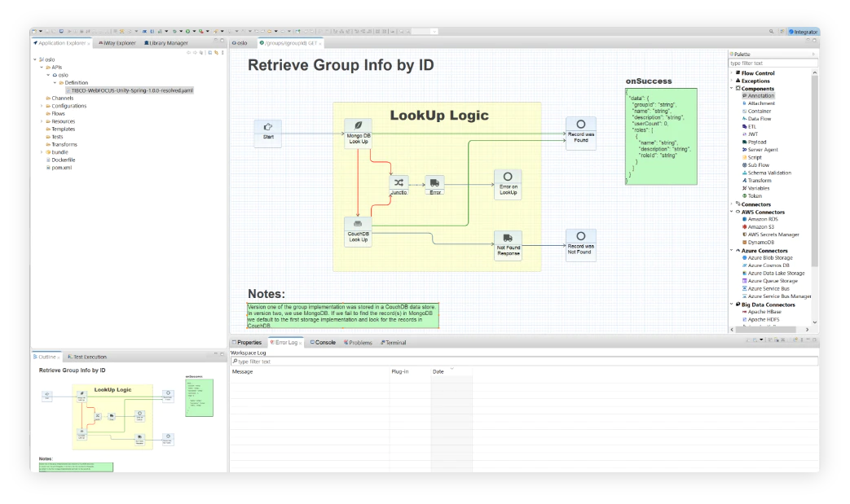Collapse the APIs folder in explorer

42,67
